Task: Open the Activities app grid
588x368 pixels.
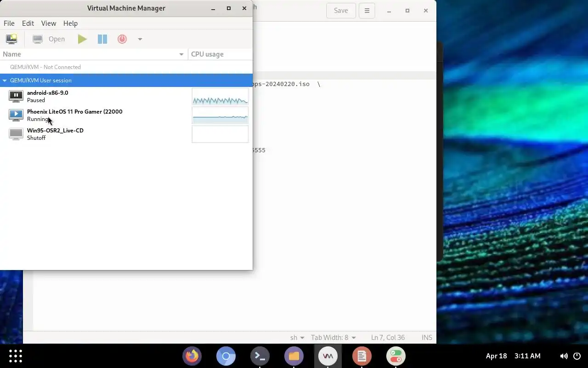Action: pos(16,356)
